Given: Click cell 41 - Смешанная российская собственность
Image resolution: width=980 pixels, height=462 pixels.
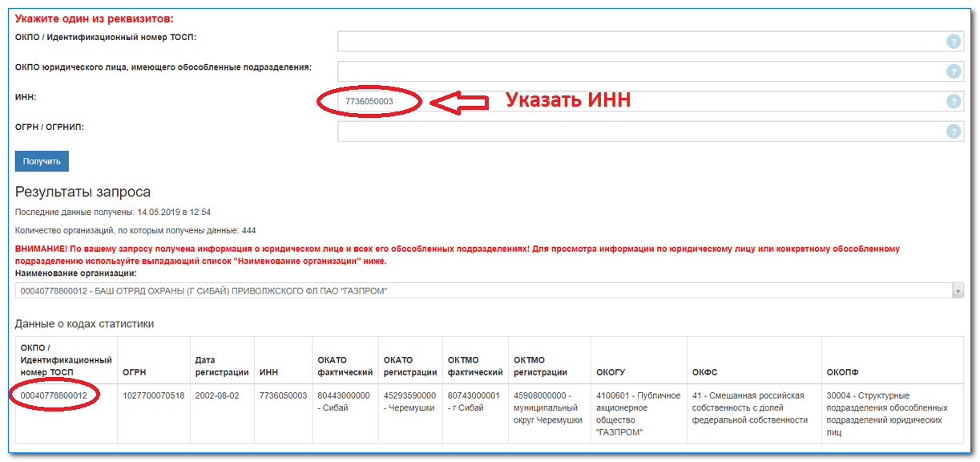Looking at the screenshot, I should click(750, 407).
